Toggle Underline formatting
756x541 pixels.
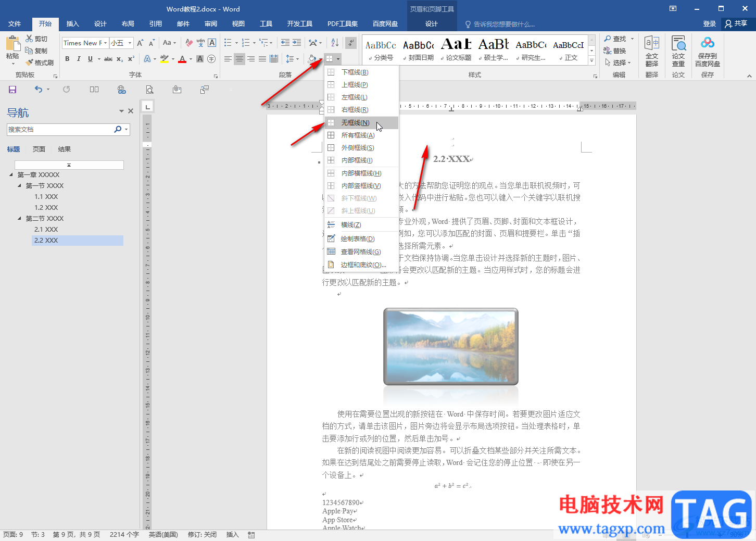(90, 59)
